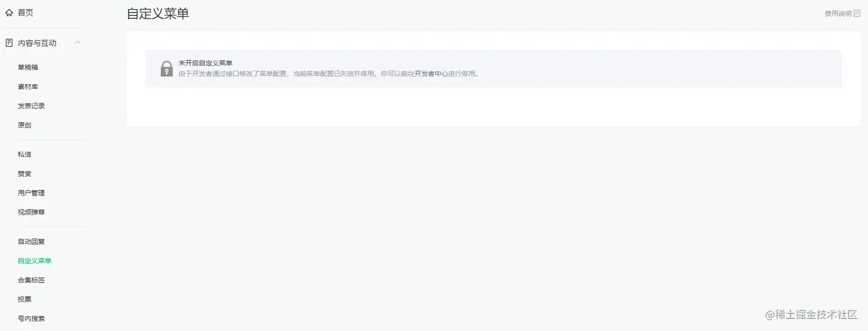Click the gray lock icon in notice
Screen dimensions: 868x331
[166, 68]
